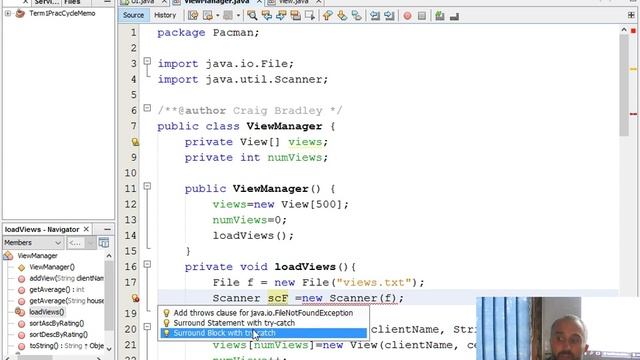This screenshot has height=360, width=640.
Task: Click 'views.txt' string on line 17
Action: 373,282
